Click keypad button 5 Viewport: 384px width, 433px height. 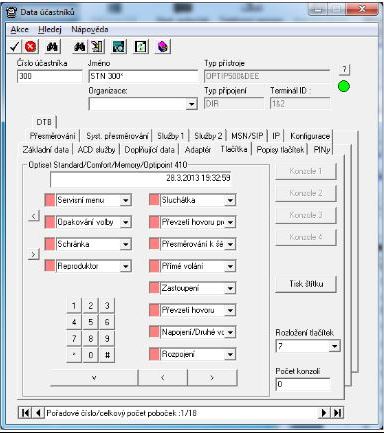(90, 322)
